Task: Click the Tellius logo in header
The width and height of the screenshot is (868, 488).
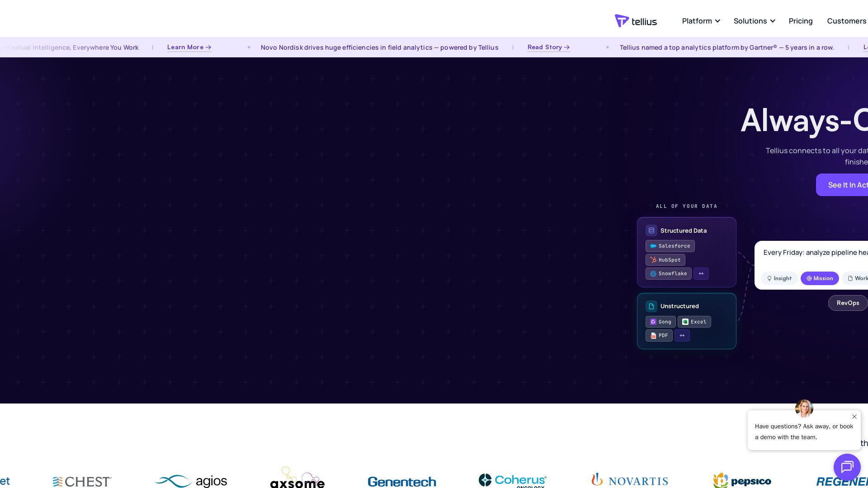Action: click(636, 21)
